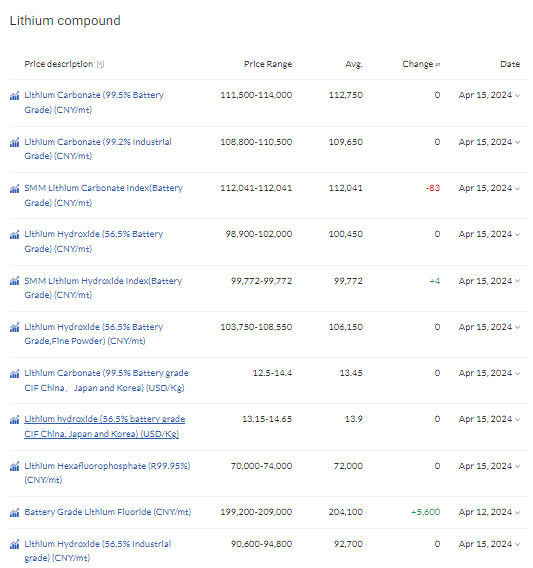This screenshot has width=533, height=568.
Task: Click chart icon beside Lithium Carbonate 99.2% Industrial Grade
Action: click(14, 142)
